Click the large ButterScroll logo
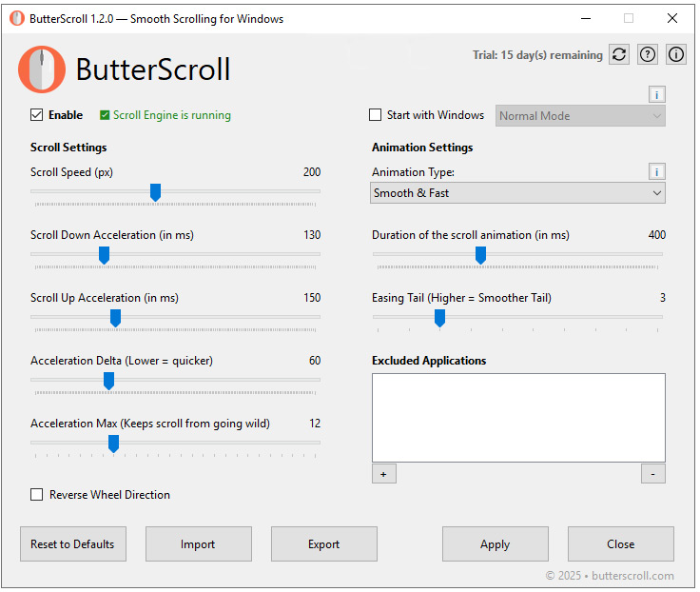 click(x=42, y=69)
